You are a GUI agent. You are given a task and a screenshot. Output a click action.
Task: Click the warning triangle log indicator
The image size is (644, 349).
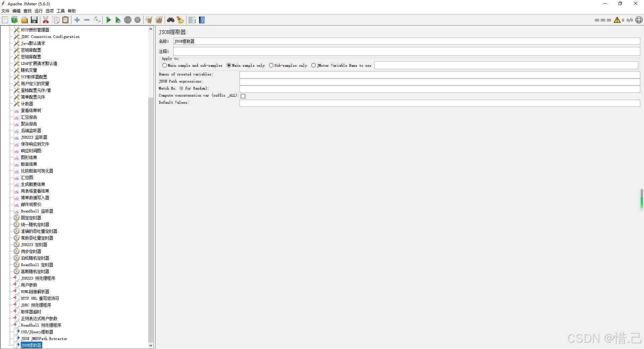tap(617, 20)
